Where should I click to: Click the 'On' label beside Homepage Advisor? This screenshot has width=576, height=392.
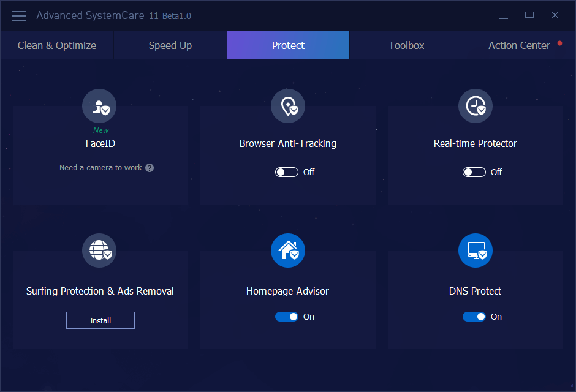309,317
